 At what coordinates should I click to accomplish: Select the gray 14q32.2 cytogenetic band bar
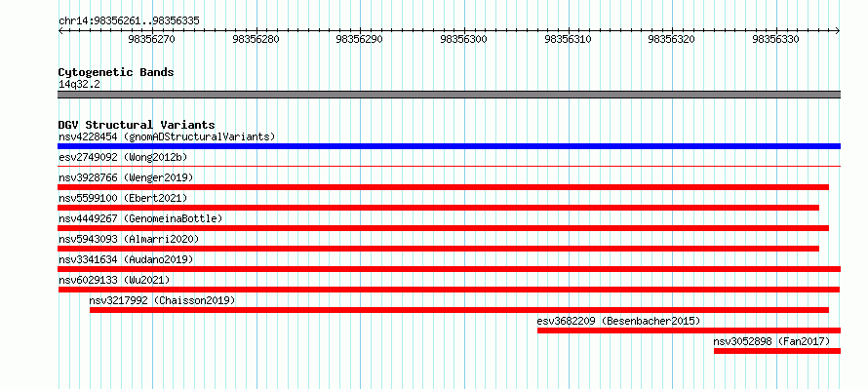pyautogui.click(x=449, y=95)
